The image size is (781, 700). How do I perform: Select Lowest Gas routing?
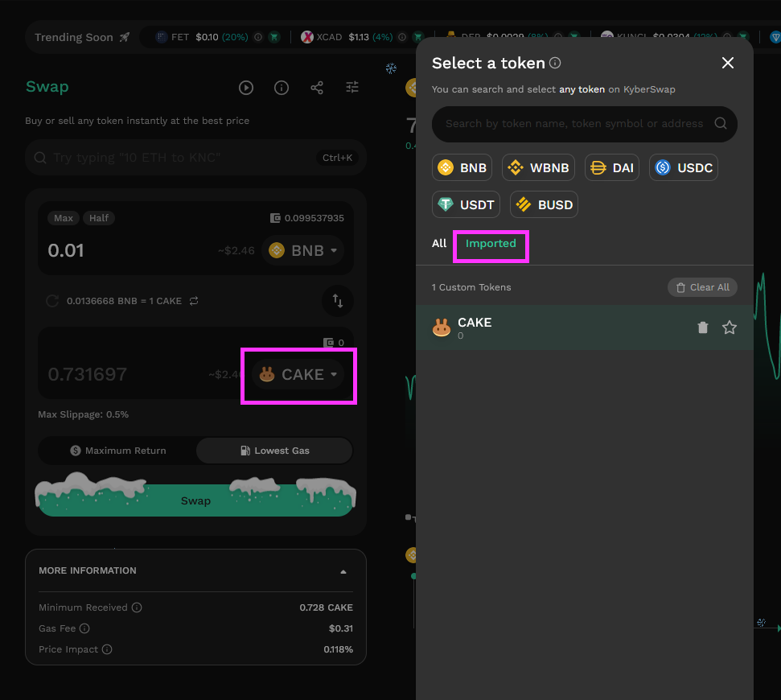click(274, 451)
